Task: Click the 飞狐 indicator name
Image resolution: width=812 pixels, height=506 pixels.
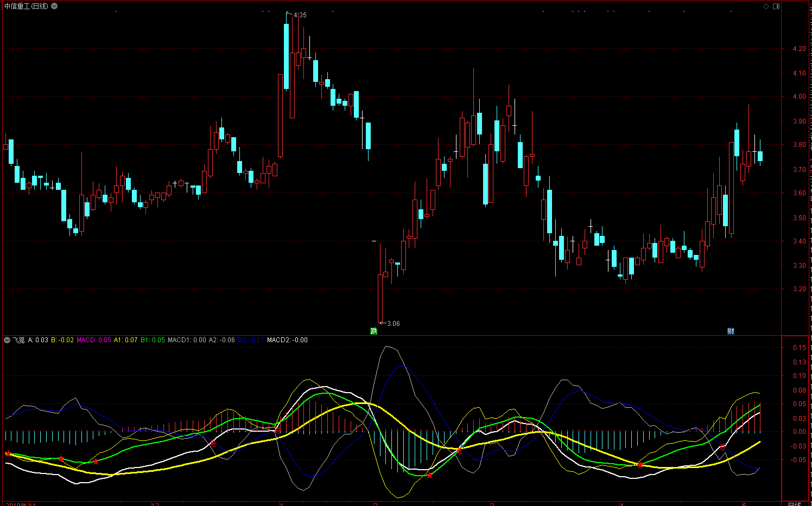Action: tap(19, 340)
